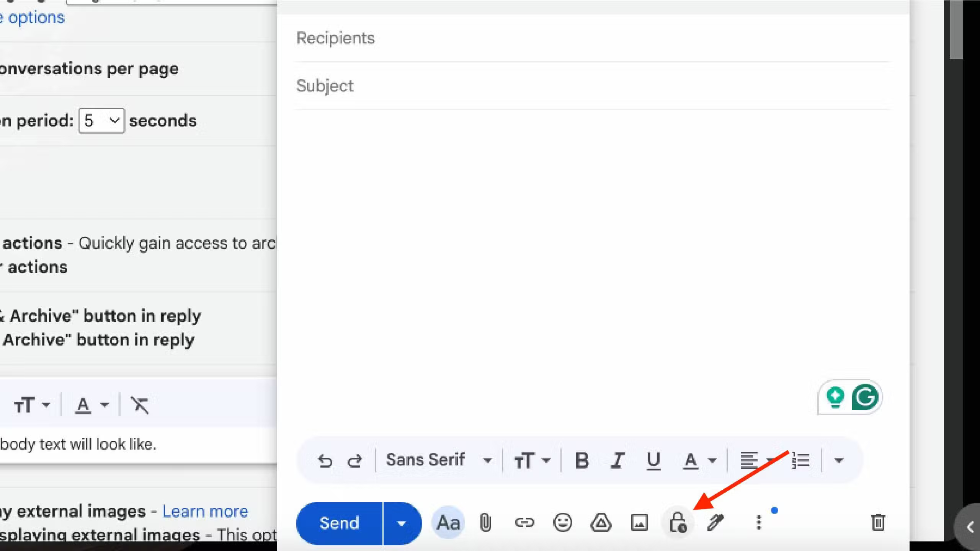Insert a photo with the image icon

tap(639, 522)
